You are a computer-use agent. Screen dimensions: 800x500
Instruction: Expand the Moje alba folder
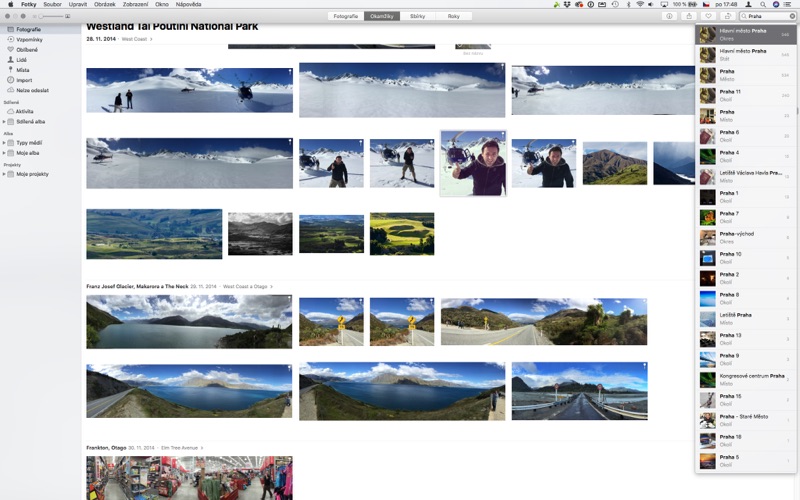click(x=4, y=153)
